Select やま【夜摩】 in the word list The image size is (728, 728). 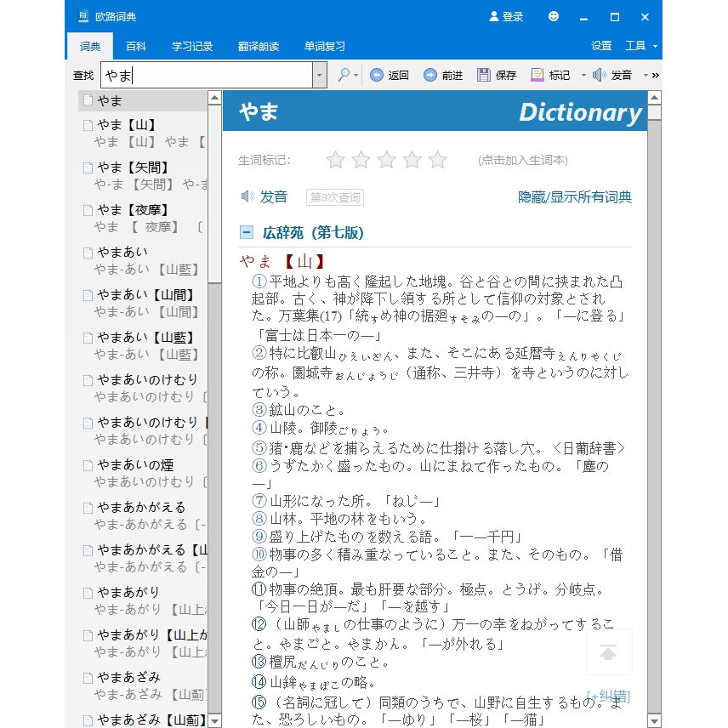[x=143, y=219]
